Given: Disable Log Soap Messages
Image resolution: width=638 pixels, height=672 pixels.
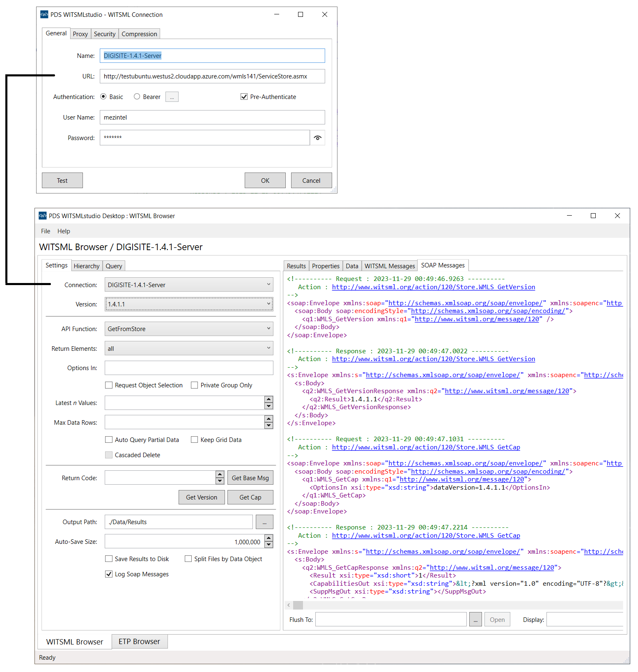Looking at the screenshot, I should (x=109, y=574).
